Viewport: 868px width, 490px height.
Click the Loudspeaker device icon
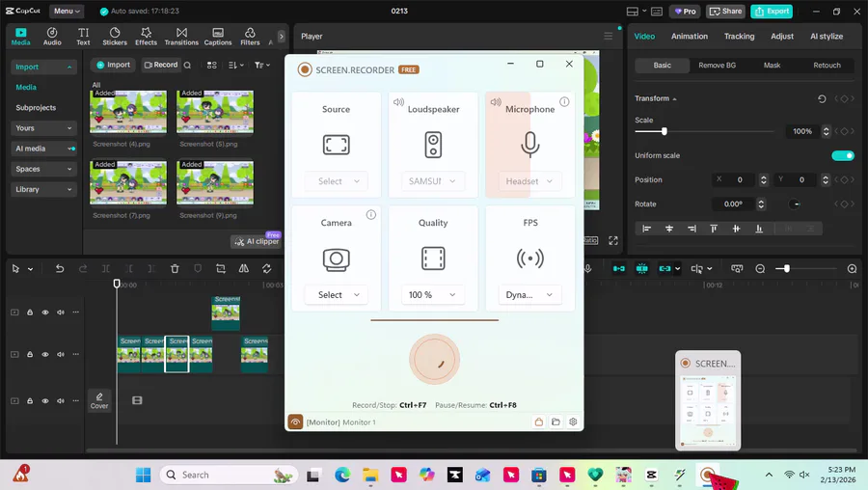[x=433, y=145]
